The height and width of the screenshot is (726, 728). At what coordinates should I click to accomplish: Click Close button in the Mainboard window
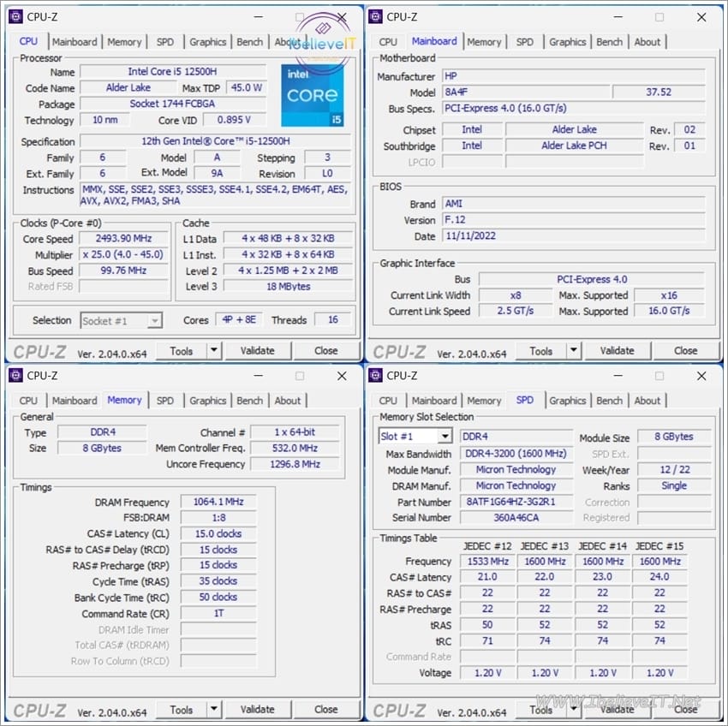[x=686, y=351]
